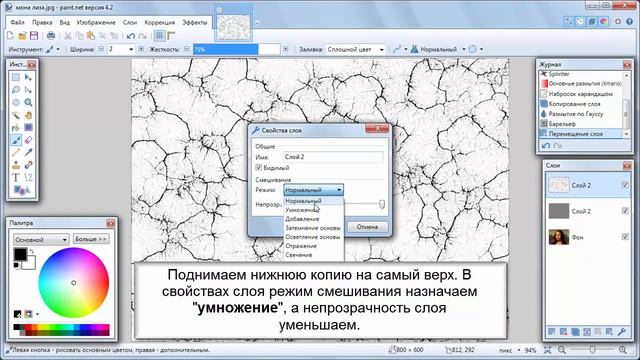Click the Undo arrow in main toolbar

click(131, 36)
